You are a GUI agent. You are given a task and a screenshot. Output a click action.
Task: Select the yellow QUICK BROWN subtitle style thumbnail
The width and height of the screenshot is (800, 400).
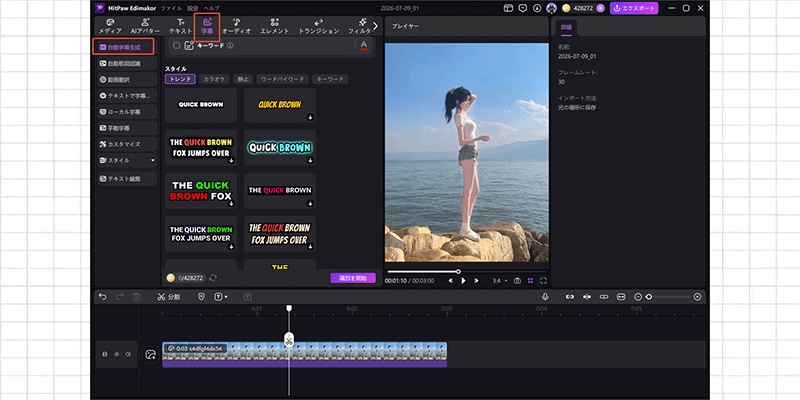pyautogui.click(x=280, y=105)
